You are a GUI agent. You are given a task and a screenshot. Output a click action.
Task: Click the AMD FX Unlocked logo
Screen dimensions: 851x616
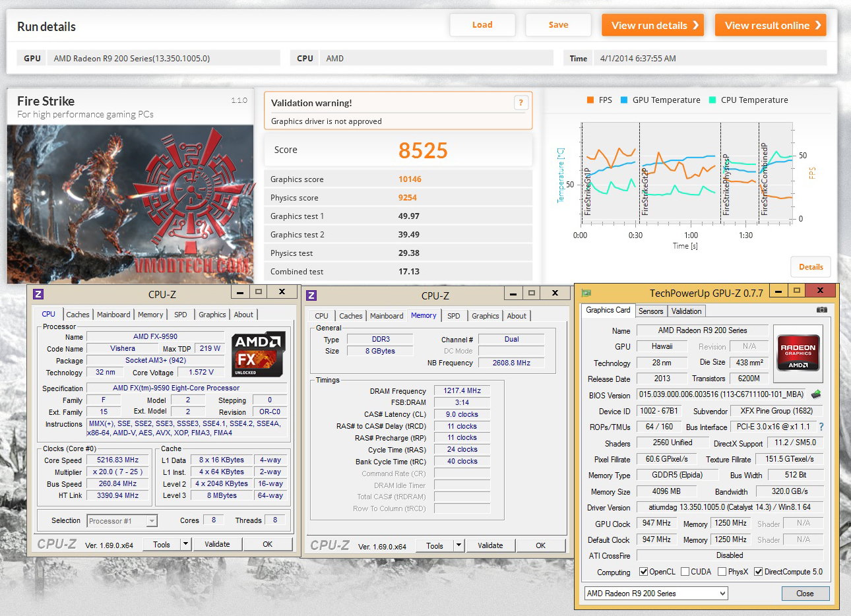tap(259, 354)
